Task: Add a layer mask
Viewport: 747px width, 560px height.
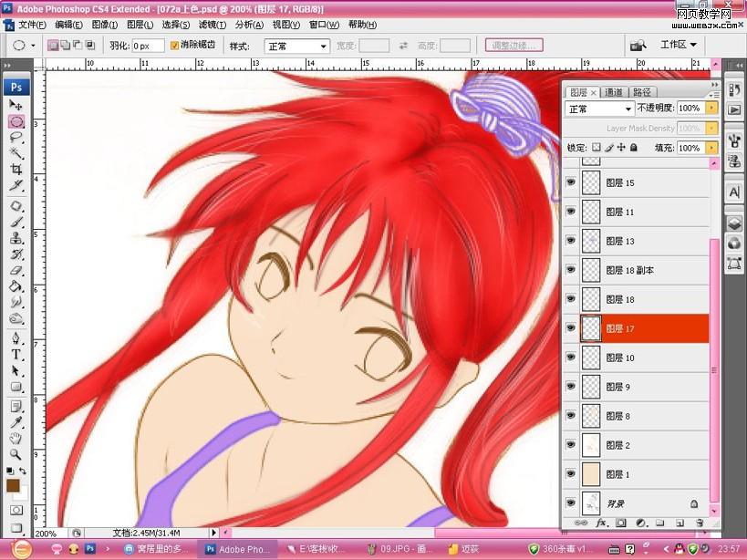Action: (x=621, y=523)
